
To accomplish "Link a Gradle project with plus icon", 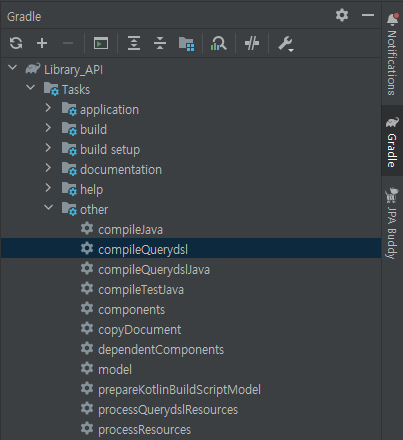I will tap(42, 43).
